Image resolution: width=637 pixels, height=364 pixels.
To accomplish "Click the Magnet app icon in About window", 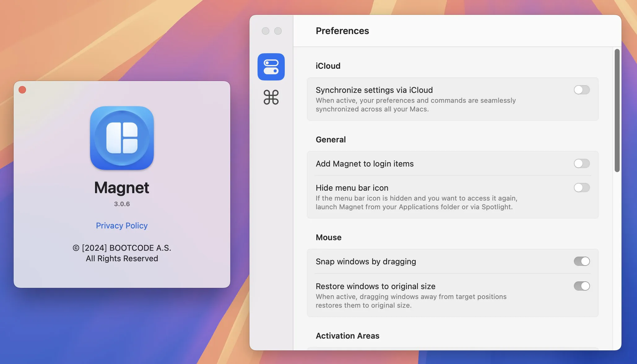I will pyautogui.click(x=122, y=138).
